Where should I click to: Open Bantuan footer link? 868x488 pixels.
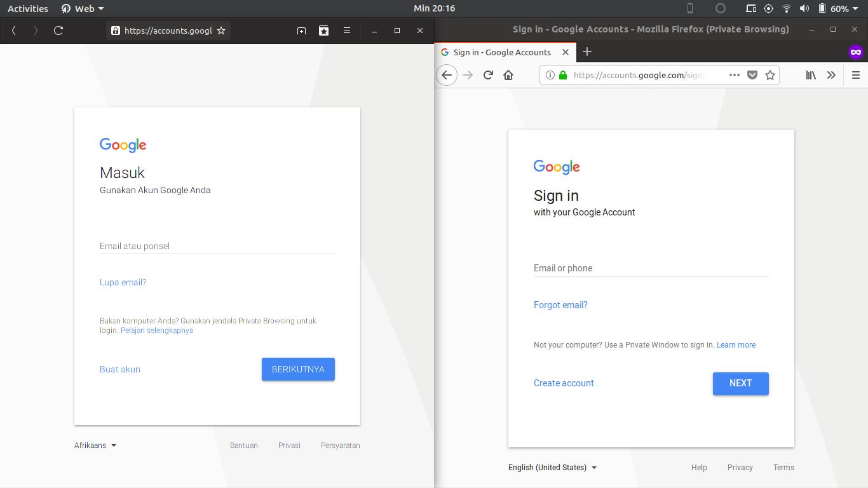click(x=244, y=445)
